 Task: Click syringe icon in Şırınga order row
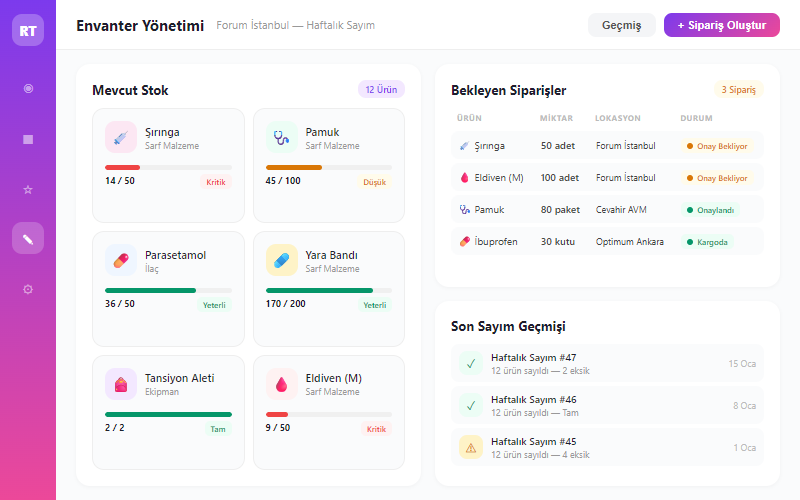click(x=464, y=146)
